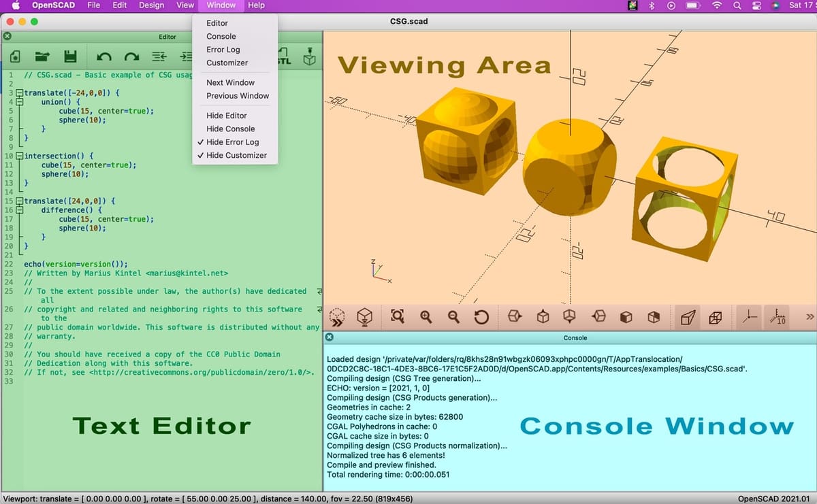817x504 pixels.
Task: Save the file with the floppy disk icon
Action: [x=69, y=58]
